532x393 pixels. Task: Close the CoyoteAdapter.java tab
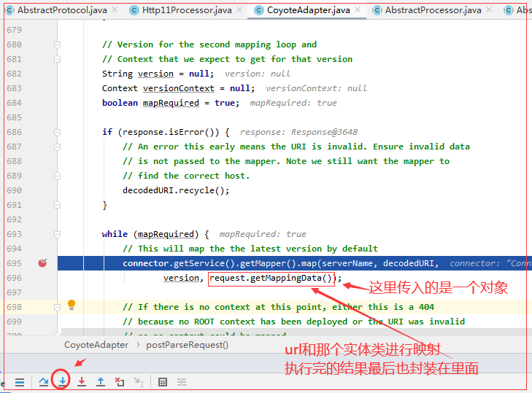(358, 9)
